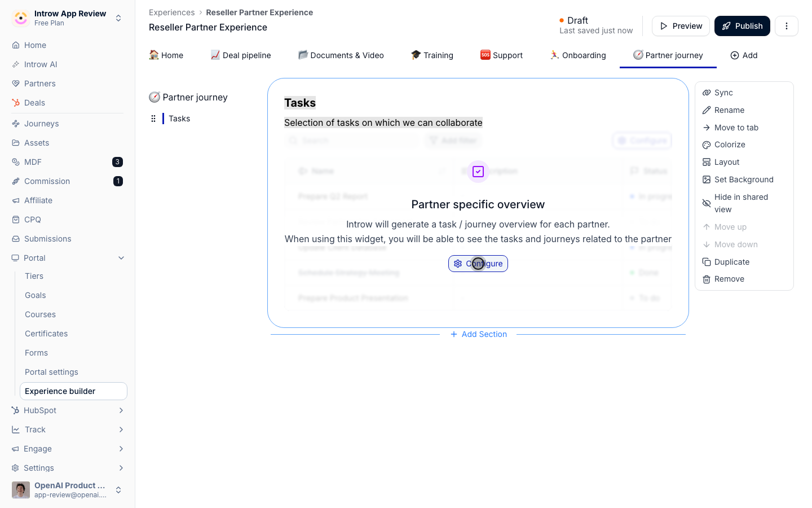
Task: Click the MDF sidebar icon
Action: pyautogui.click(x=16, y=162)
